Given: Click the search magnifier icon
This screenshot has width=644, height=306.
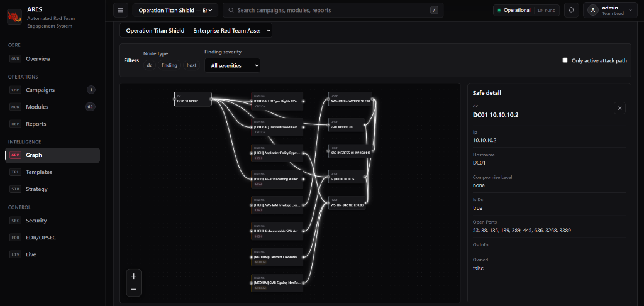Looking at the screenshot, I should point(231,10).
